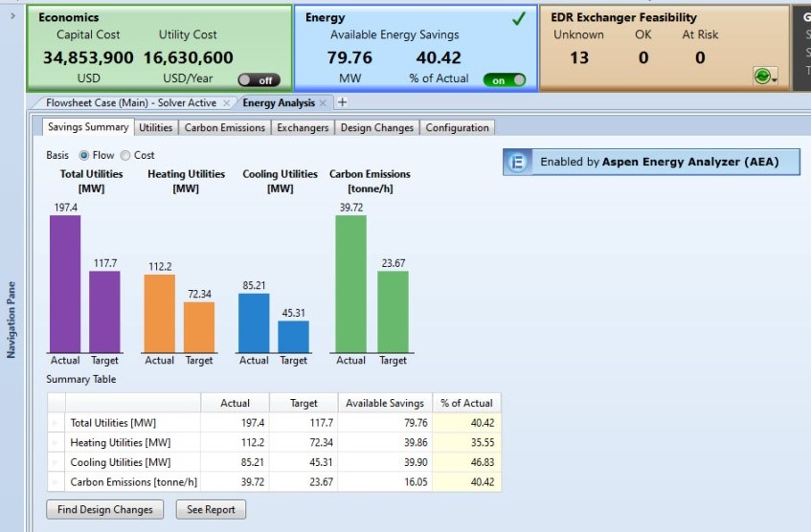Expand the Navigation Pane chevron

12,15
